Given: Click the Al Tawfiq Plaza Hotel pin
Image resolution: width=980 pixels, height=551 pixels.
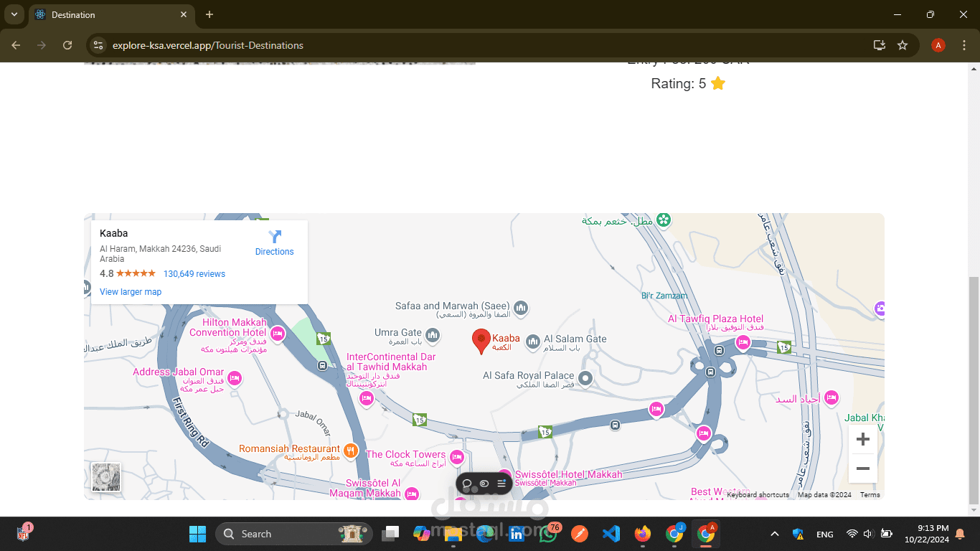Looking at the screenshot, I should 743,342.
